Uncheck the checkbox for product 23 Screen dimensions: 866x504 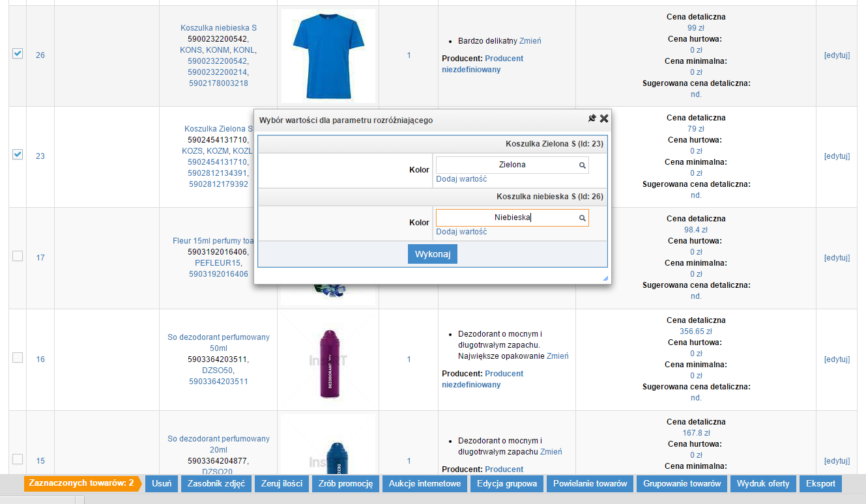[x=18, y=155]
